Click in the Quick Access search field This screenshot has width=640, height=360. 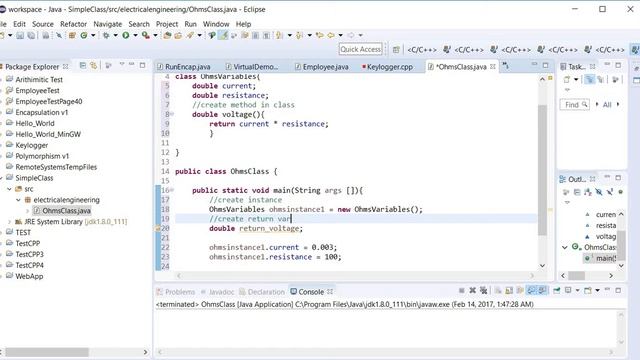click(360, 49)
